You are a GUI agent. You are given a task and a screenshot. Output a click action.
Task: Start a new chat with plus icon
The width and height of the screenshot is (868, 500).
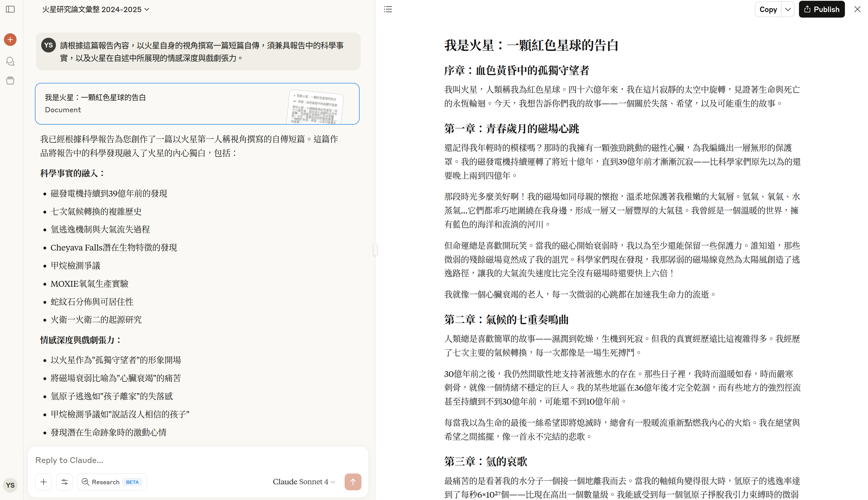click(10, 40)
